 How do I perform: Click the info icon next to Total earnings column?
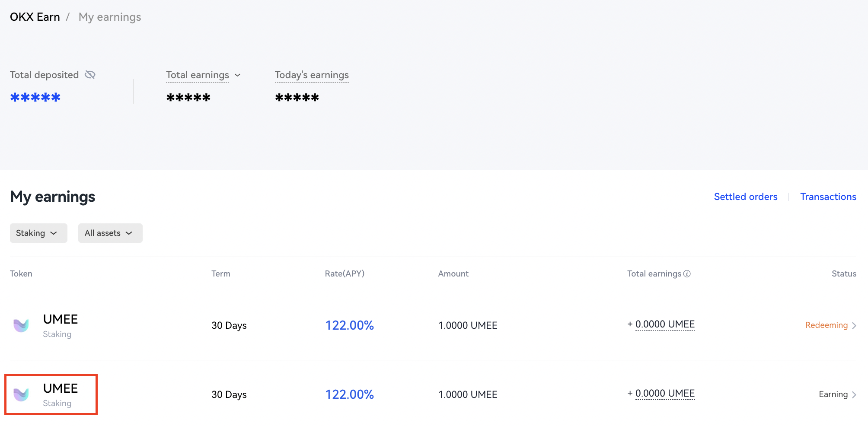pyautogui.click(x=687, y=273)
